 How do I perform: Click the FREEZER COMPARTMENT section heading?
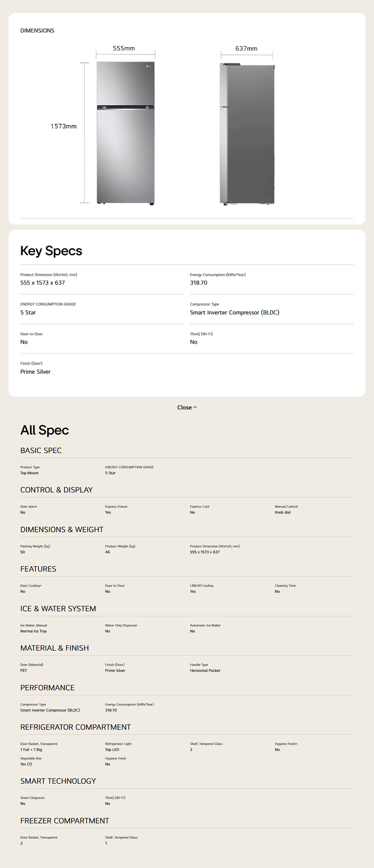65,821
